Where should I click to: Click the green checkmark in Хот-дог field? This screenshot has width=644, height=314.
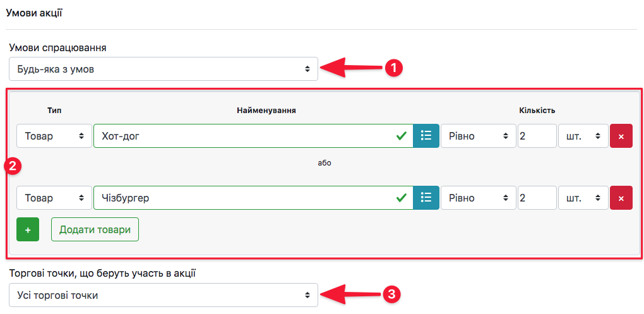click(x=401, y=136)
